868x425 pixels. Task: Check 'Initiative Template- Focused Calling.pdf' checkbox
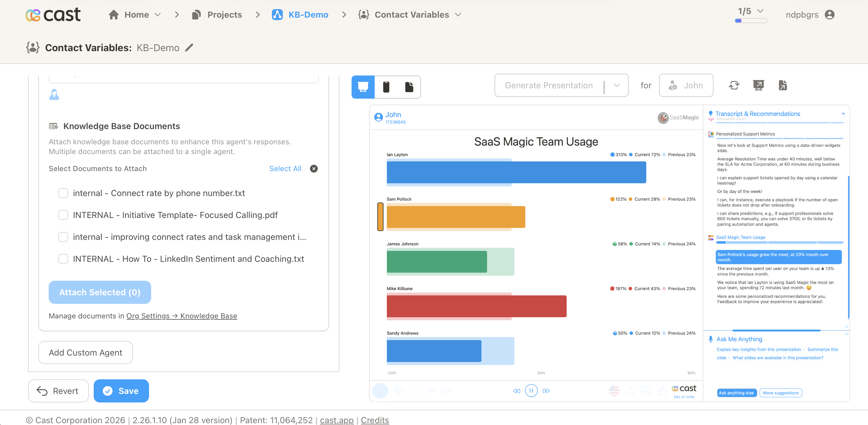[63, 215]
